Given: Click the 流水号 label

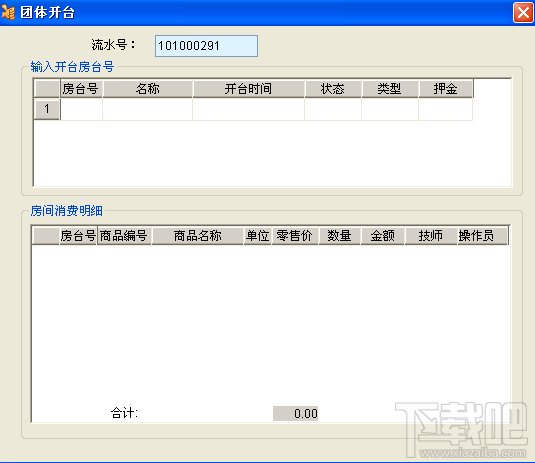Looking at the screenshot, I should pos(113,45).
